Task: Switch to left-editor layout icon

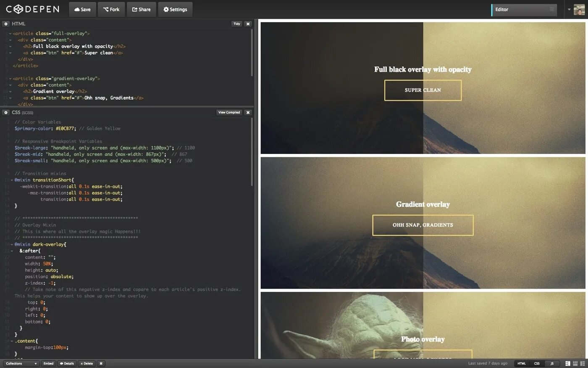Action: 567,363
